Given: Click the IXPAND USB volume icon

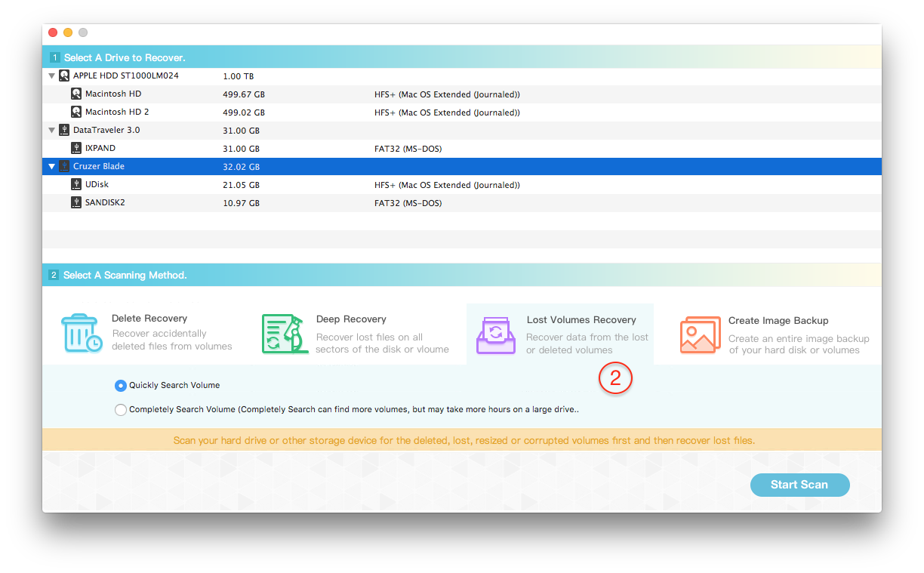Looking at the screenshot, I should [76, 149].
